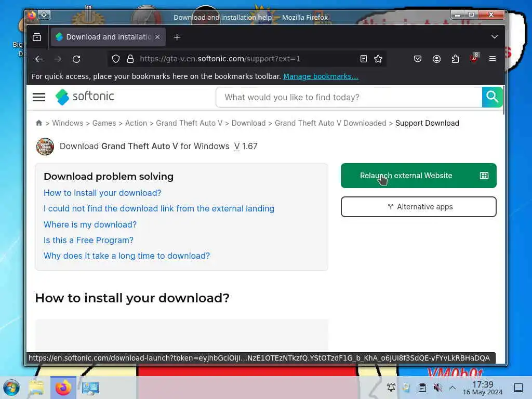Image resolution: width=532 pixels, height=399 pixels.
Task: Open the recent browsing Firefox View icon
Action: 37,37
